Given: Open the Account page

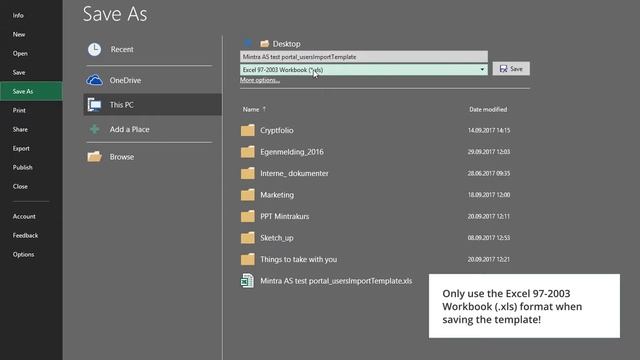Looking at the screenshot, I should [x=24, y=216].
